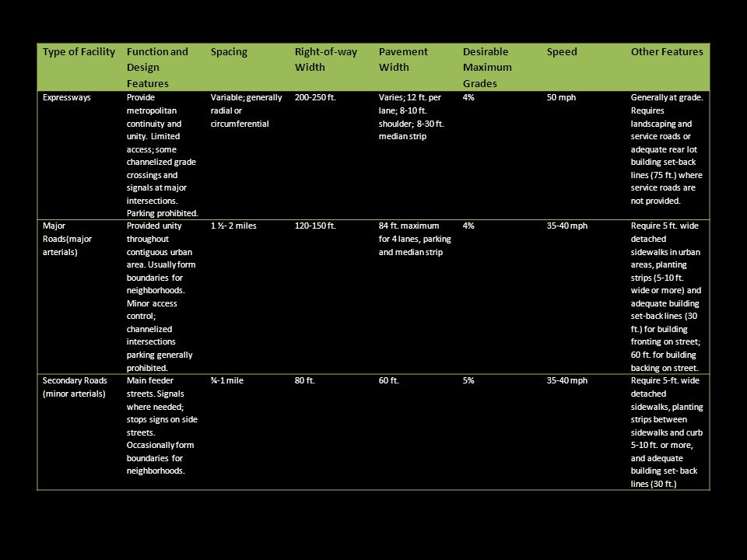Click the '¾-1 mile' spacing cell
This screenshot has height=560, width=747.
click(x=226, y=380)
